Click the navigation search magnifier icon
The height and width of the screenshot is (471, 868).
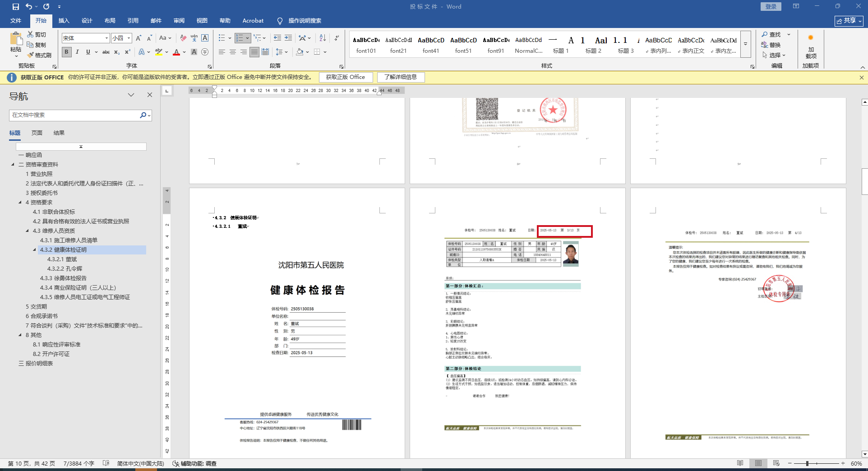(143, 115)
